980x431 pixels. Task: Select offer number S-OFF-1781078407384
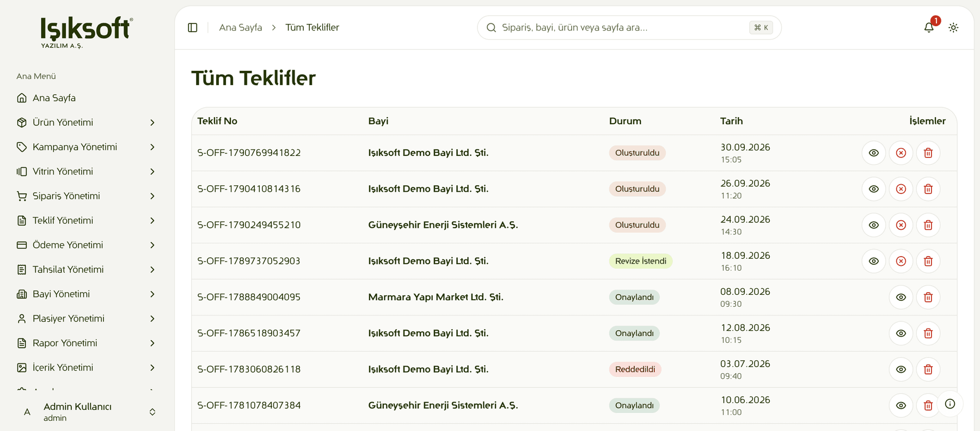(x=249, y=405)
